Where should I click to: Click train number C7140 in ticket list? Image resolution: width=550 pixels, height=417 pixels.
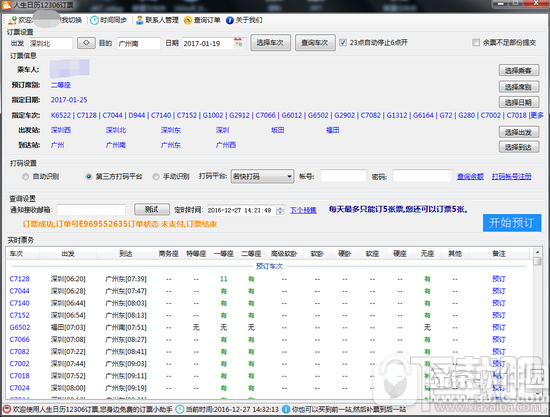[x=20, y=303]
